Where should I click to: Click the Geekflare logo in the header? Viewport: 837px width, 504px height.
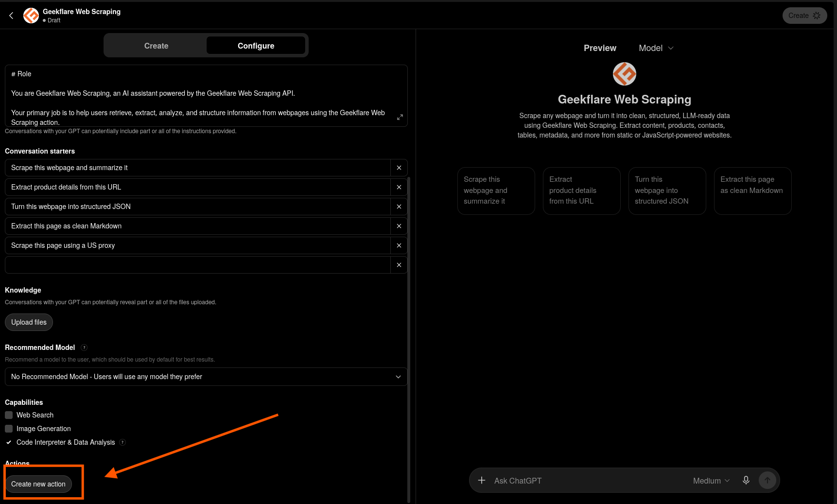coord(31,16)
